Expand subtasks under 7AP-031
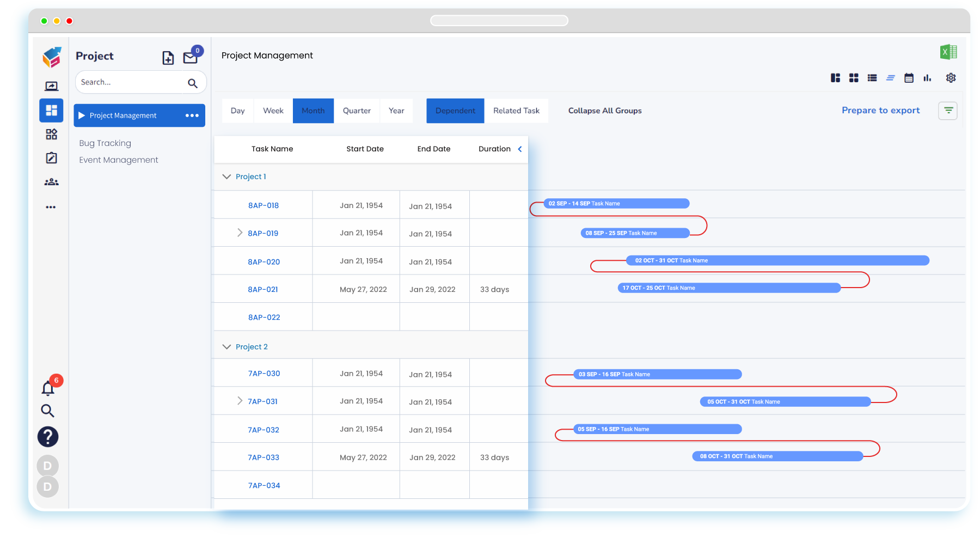Screen dimensions: 980x543 point(240,400)
